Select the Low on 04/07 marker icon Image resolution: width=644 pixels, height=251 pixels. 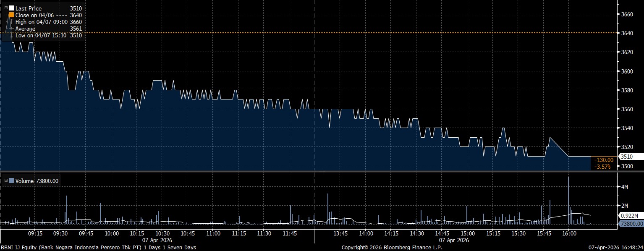coord(11,35)
